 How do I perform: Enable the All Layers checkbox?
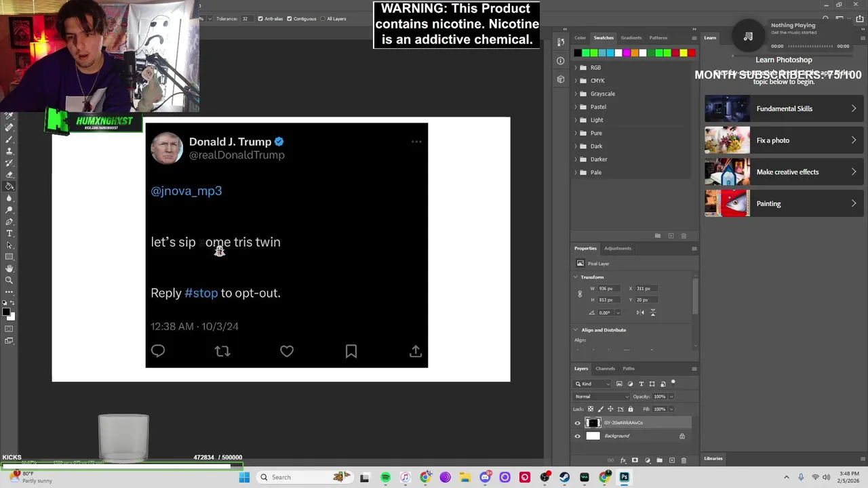click(323, 18)
